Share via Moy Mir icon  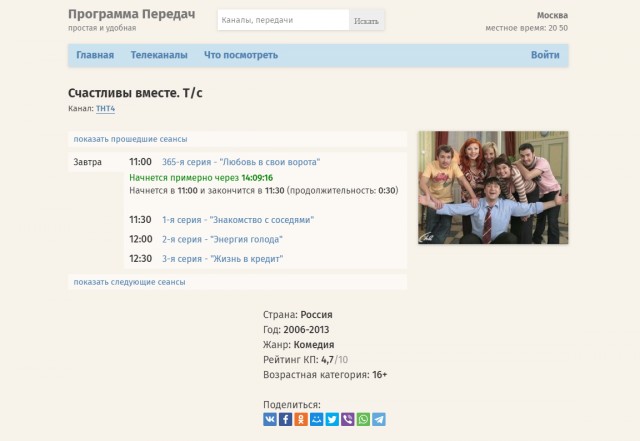[316, 419]
